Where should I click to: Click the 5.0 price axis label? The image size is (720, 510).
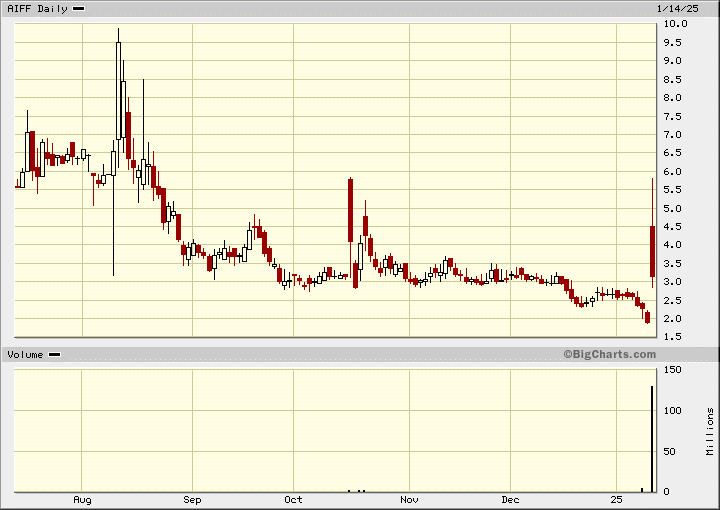coord(672,208)
